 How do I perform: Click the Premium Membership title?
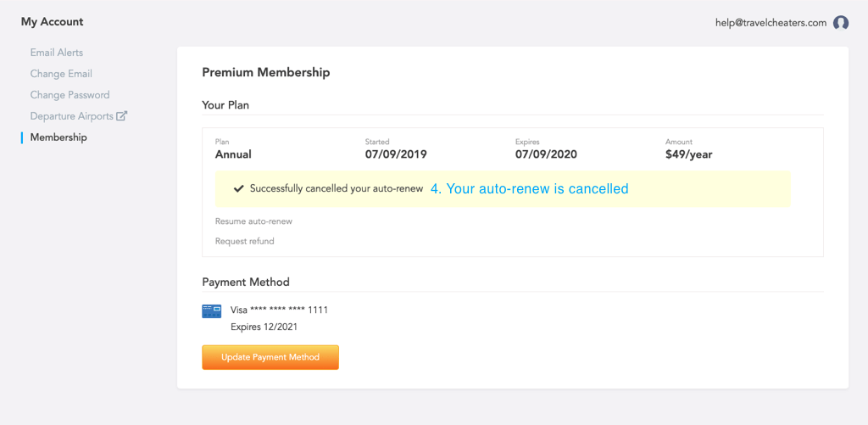pos(266,73)
